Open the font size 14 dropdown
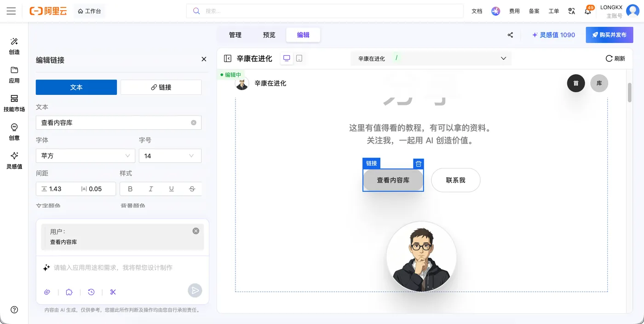 click(170, 156)
